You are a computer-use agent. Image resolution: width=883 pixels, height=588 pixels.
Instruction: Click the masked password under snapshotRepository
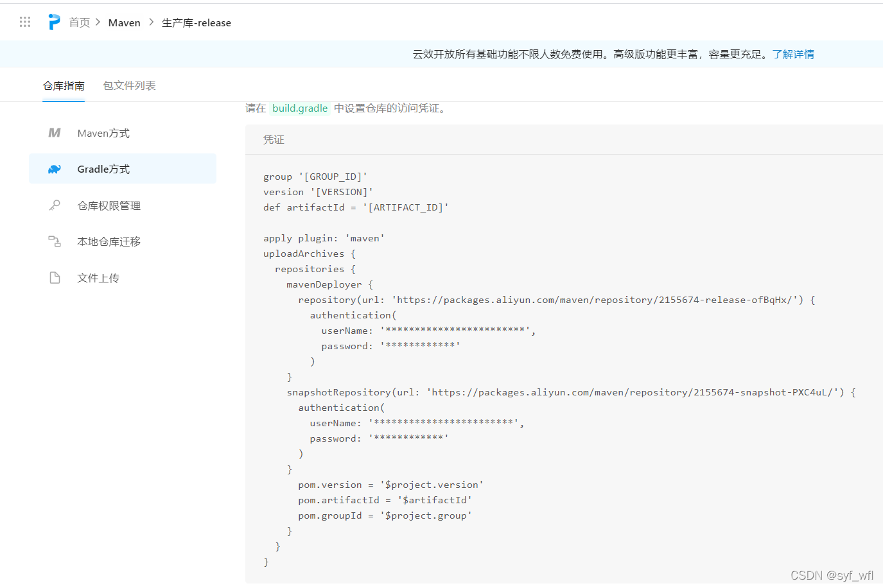point(380,438)
